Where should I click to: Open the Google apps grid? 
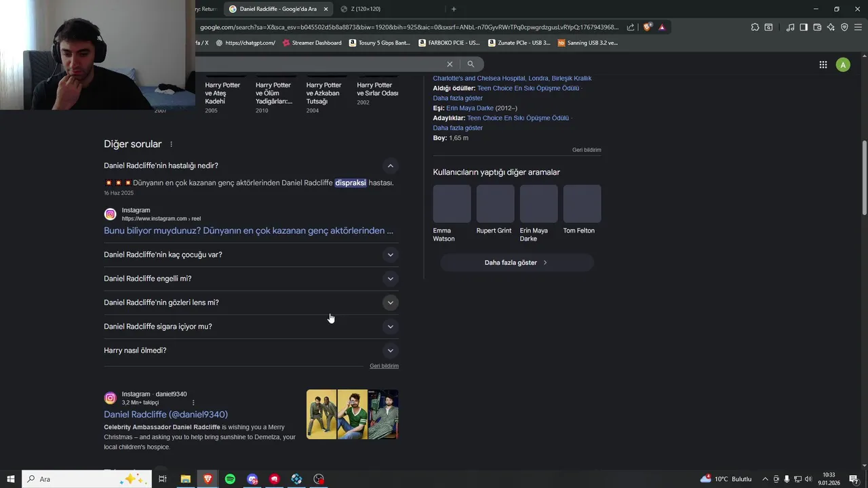823,64
